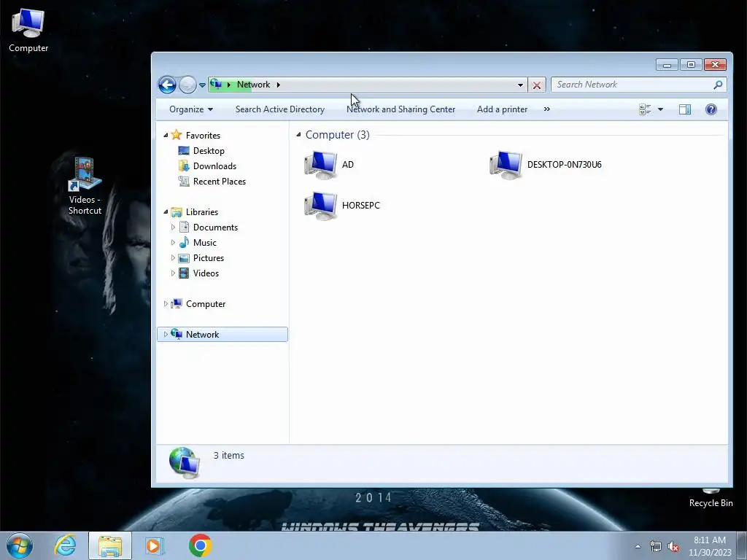The image size is (747, 560).
Task: Open Desktop under Favorites
Action: pyautogui.click(x=209, y=150)
